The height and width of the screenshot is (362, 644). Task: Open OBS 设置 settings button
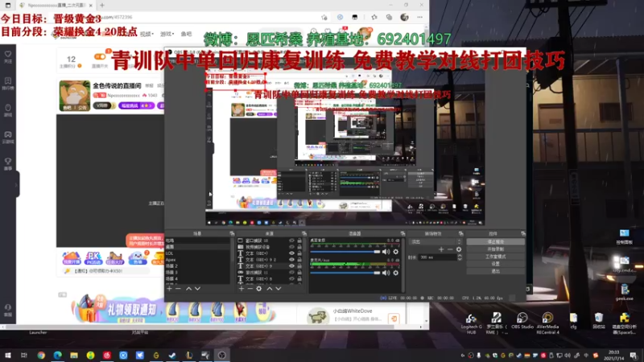[x=495, y=264]
